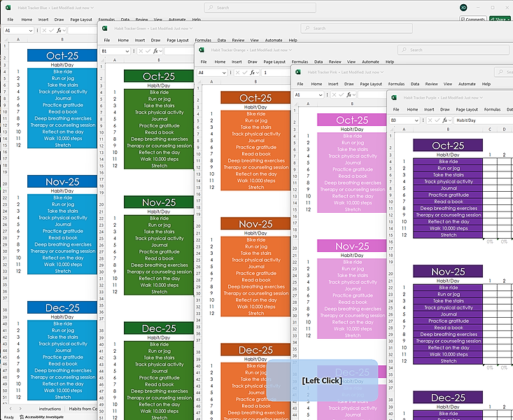Click the Search box in Green window
The width and height of the screenshot is (513, 420).
tap(350, 29)
